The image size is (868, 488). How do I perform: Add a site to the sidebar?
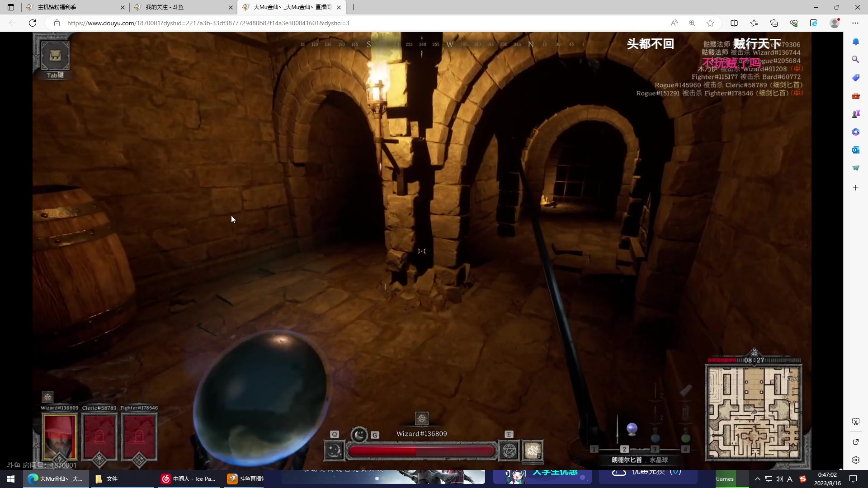click(x=856, y=188)
